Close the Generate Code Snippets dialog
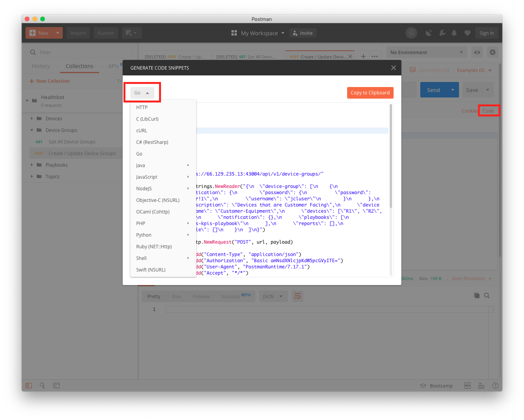 tap(393, 68)
